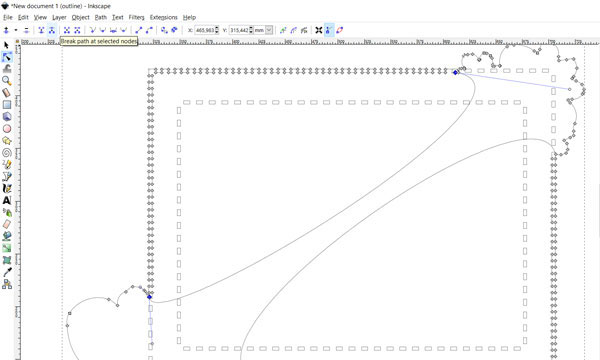Select the Mesh gradient tool
This screenshot has height=360, width=600.
[x=7, y=260]
